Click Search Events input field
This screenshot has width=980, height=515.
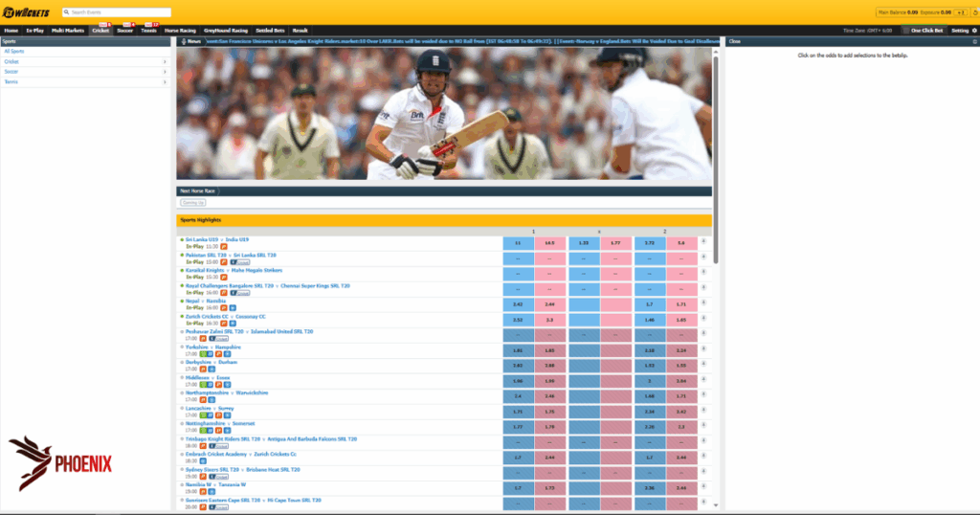point(116,11)
